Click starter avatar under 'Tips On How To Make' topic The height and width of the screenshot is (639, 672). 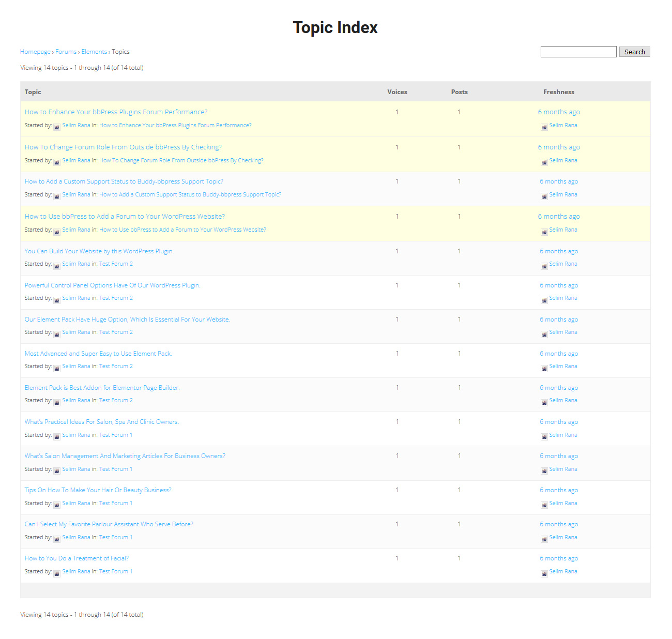[57, 505]
